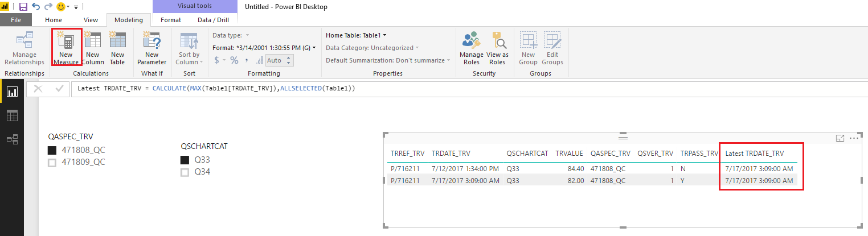Undo the last action
Screen dimensions: 868x236
[x=36, y=7]
